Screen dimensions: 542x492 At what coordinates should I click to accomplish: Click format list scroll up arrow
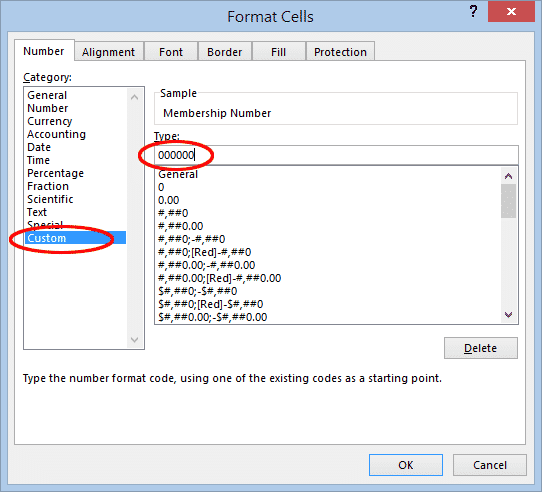pyautogui.click(x=508, y=176)
